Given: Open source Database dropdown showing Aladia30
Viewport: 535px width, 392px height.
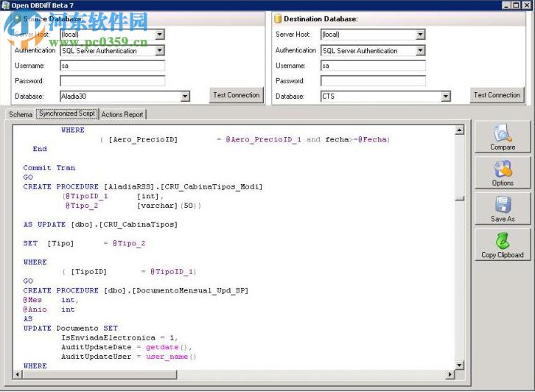Looking at the screenshot, I should click(x=185, y=97).
